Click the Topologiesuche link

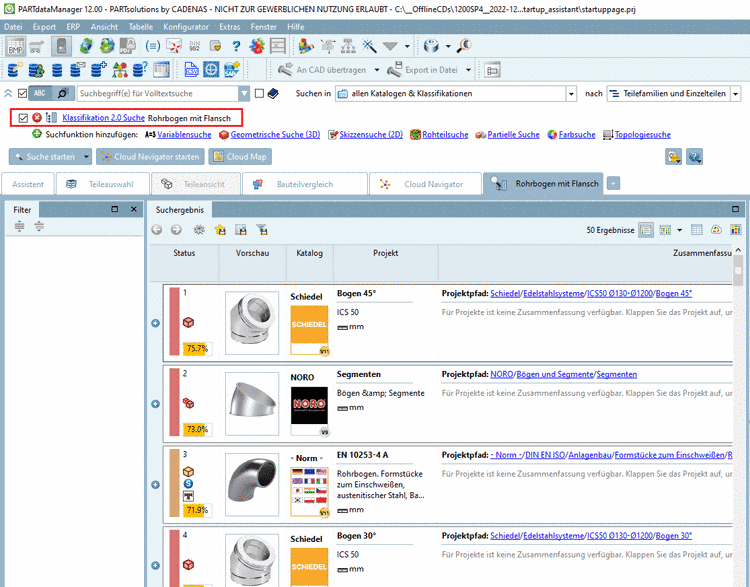point(642,135)
